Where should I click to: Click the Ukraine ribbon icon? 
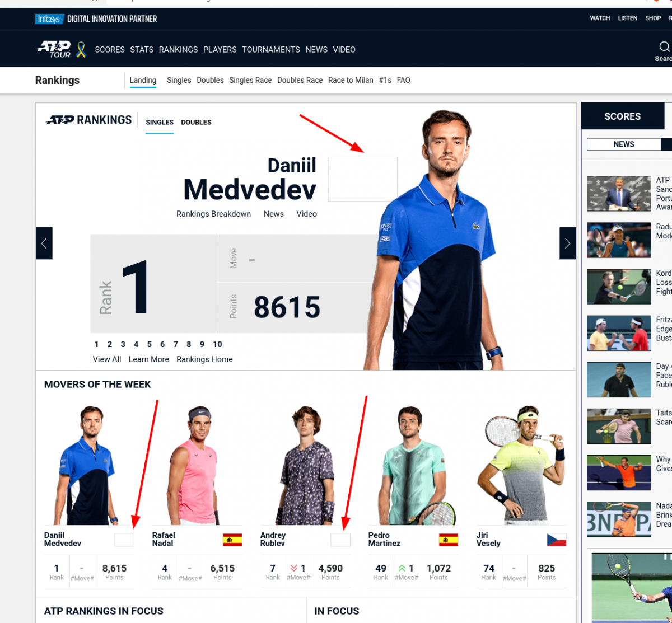(x=81, y=49)
